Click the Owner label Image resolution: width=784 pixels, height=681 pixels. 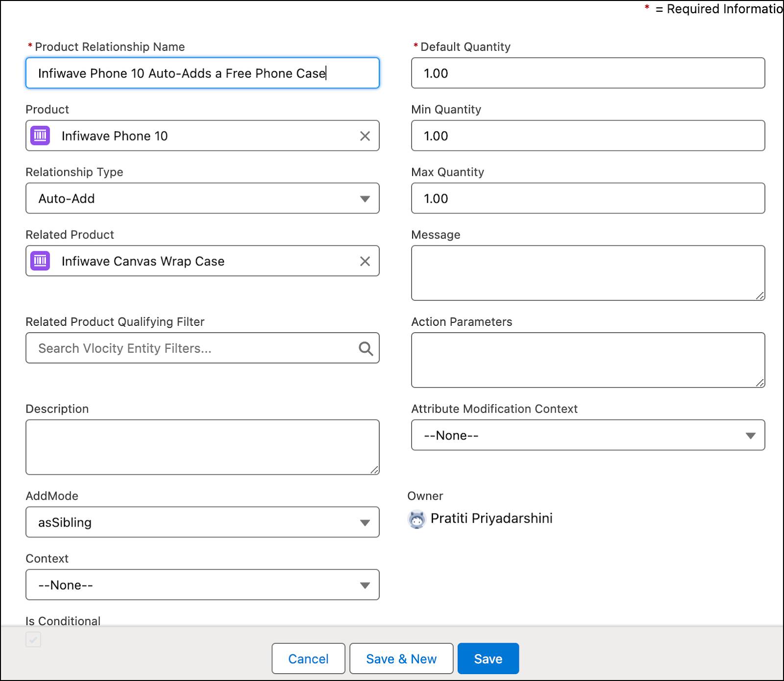[425, 496]
